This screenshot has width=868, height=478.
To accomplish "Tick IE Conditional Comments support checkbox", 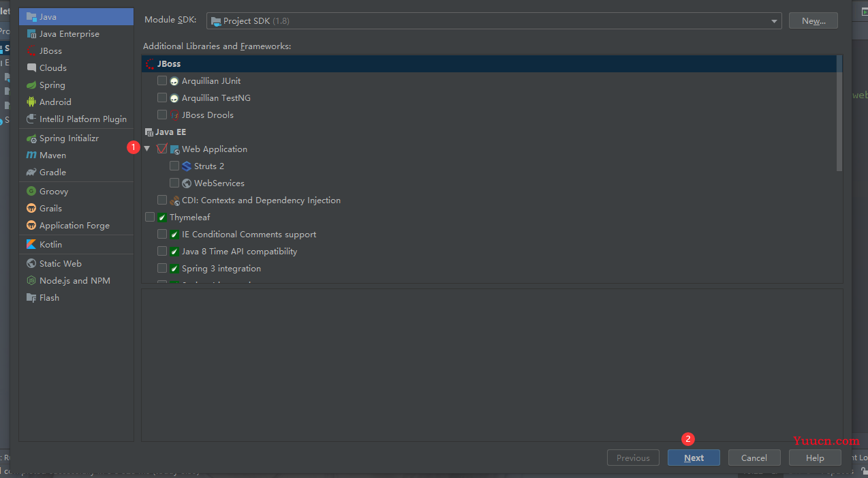I will pyautogui.click(x=162, y=234).
